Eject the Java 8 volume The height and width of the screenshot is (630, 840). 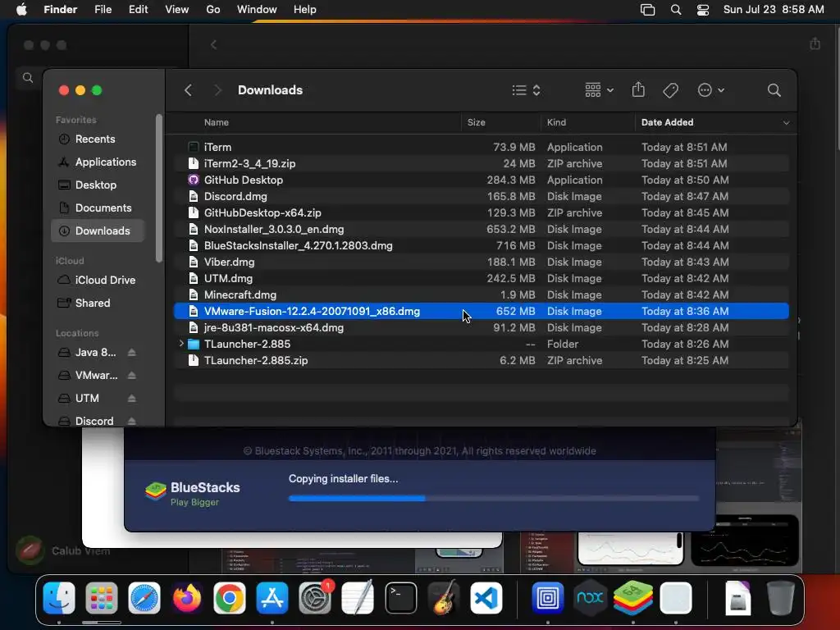132,353
